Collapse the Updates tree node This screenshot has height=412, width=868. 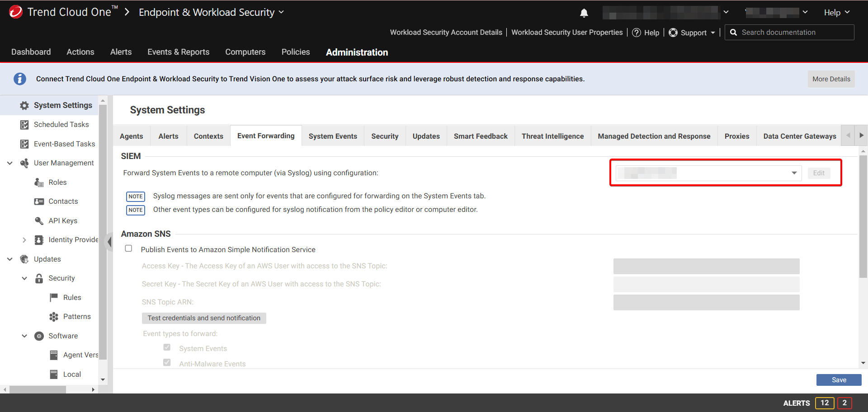tap(9, 259)
